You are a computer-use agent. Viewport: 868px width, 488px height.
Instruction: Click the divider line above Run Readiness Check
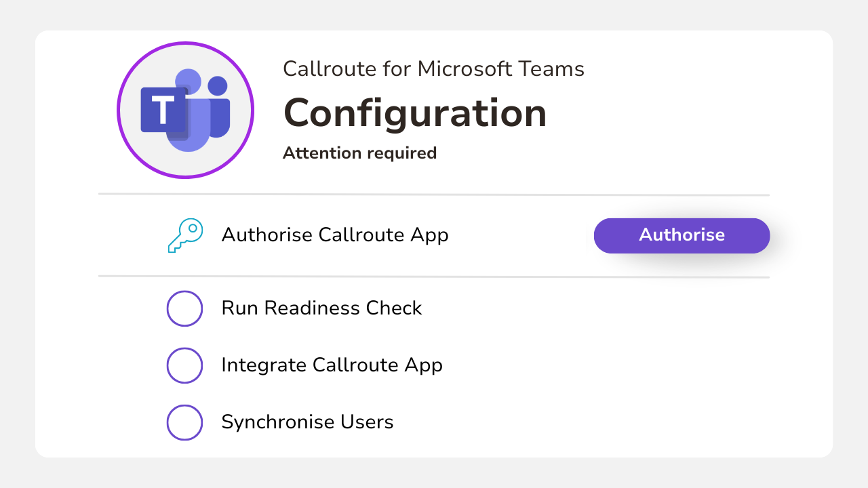434,277
